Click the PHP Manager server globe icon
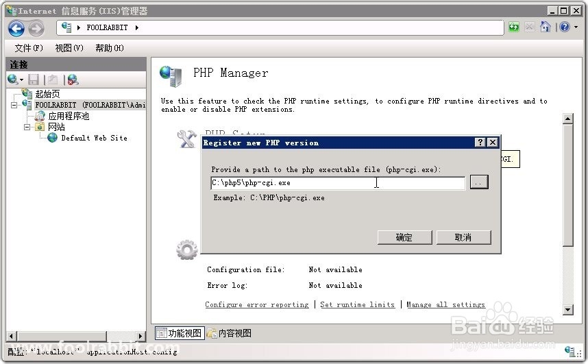The image size is (588, 364). (171, 75)
